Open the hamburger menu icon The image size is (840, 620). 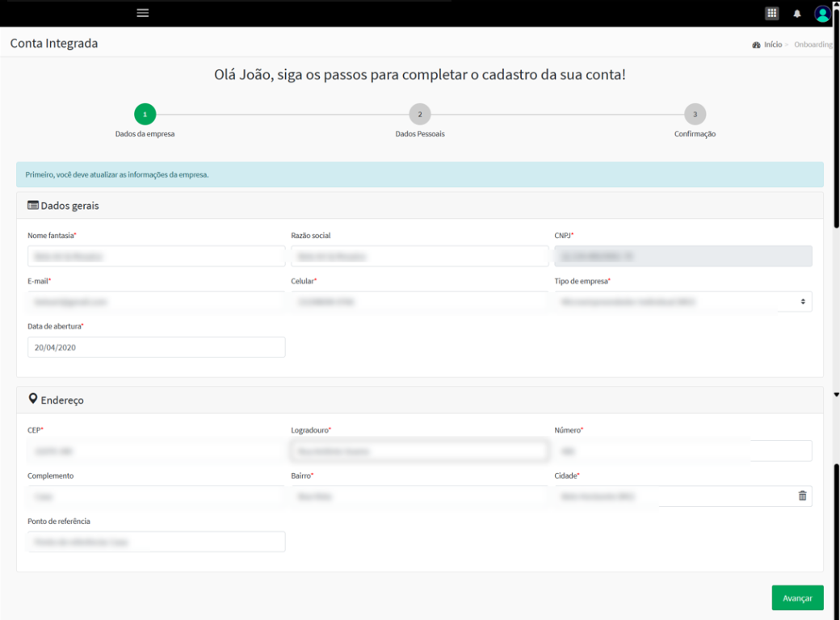pos(143,13)
